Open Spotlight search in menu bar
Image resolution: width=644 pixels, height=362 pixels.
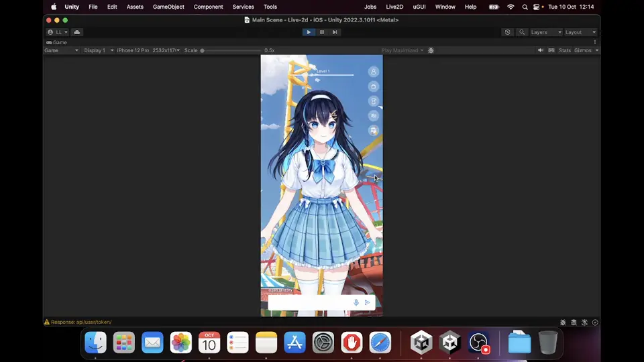pyautogui.click(x=525, y=7)
